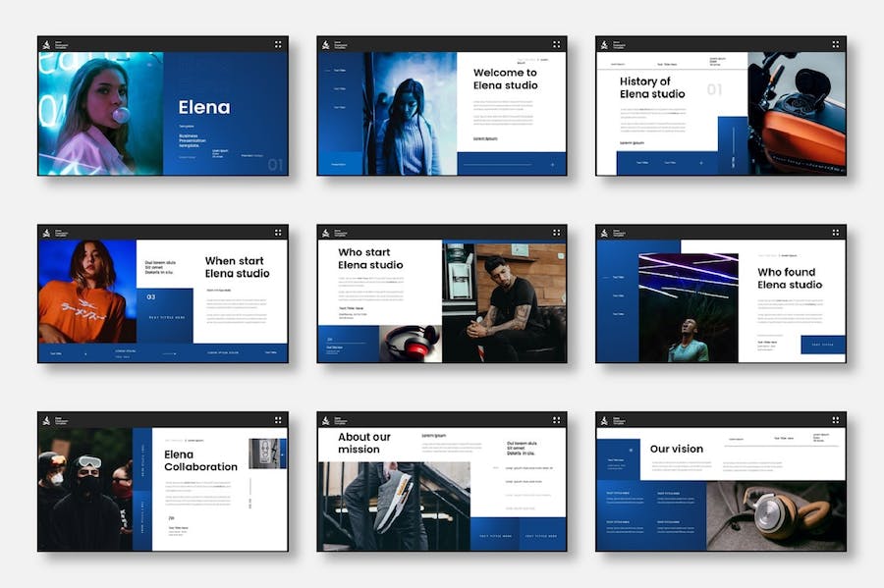
Task: Select the orange motorcycle photo
Action: [x=797, y=113]
